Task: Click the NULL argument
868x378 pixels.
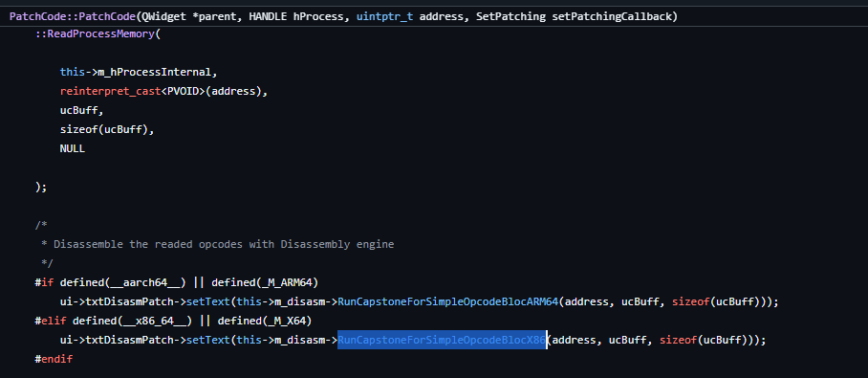Action: point(73,148)
